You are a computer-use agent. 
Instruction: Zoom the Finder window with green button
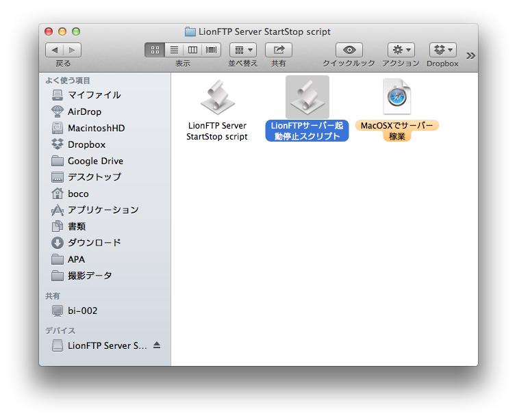76,31
